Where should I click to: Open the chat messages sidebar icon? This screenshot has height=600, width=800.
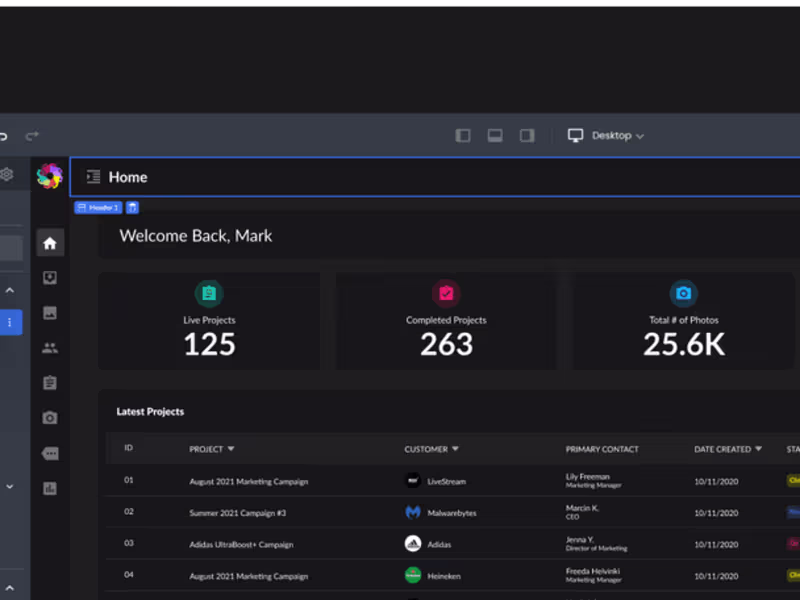click(x=50, y=453)
